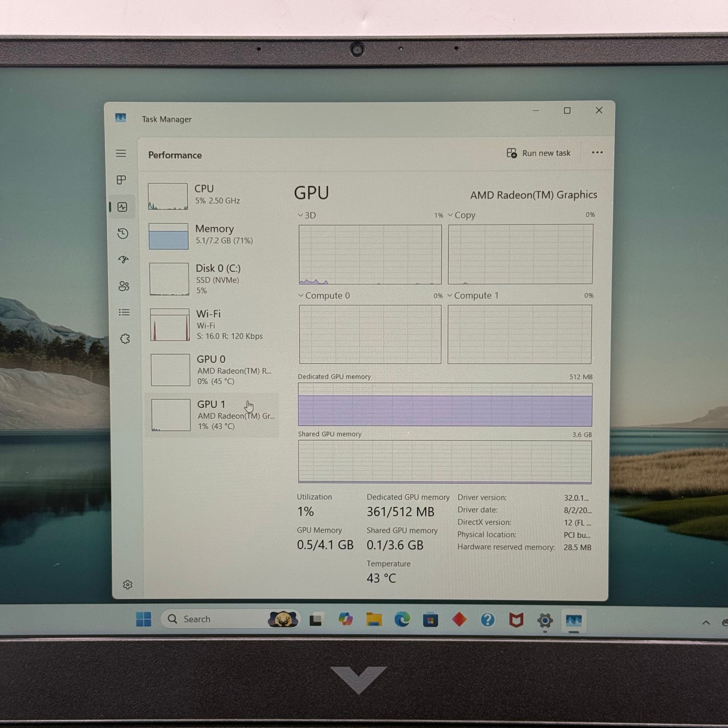The height and width of the screenshot is (728, 728).
Task: Select the Memory performance item
Action: pyautogui.click(x=212, y=236)
